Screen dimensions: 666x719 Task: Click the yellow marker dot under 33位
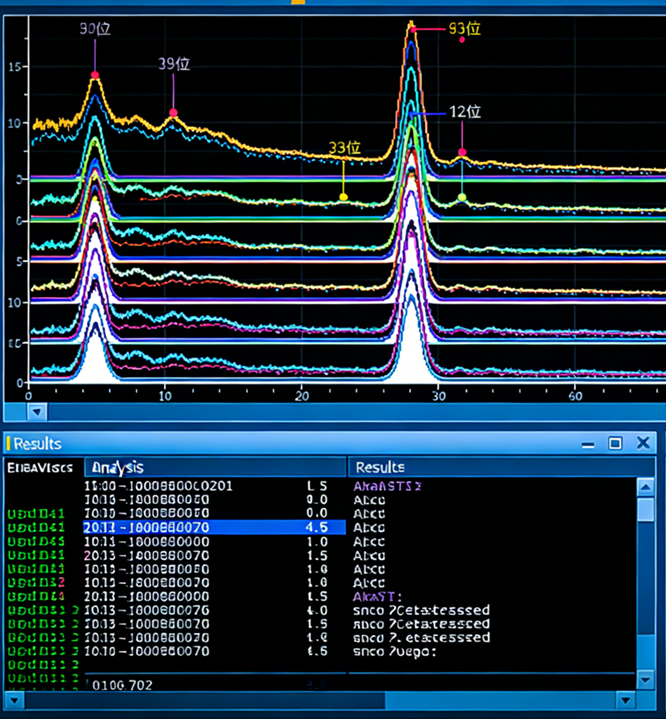click(x=343, y=197)
